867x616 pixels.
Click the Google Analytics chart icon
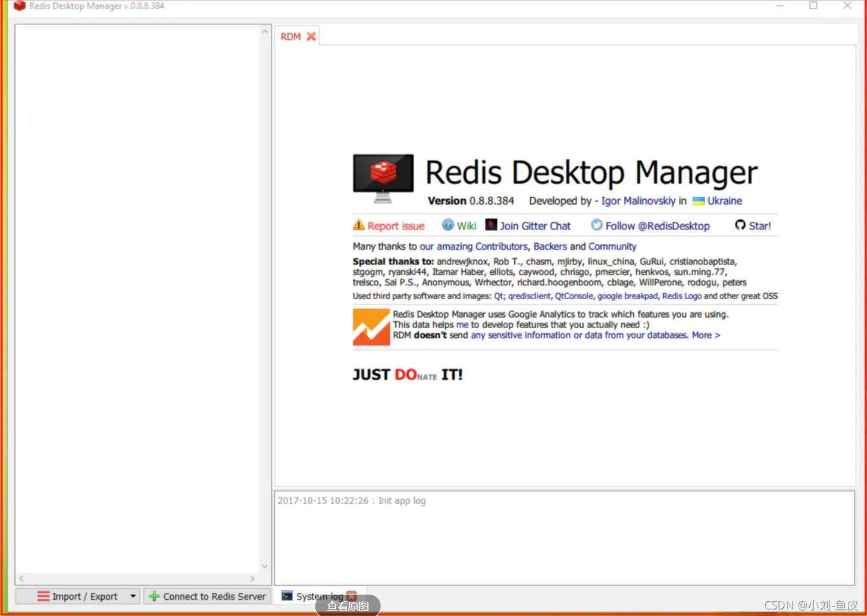coord(371,327)
